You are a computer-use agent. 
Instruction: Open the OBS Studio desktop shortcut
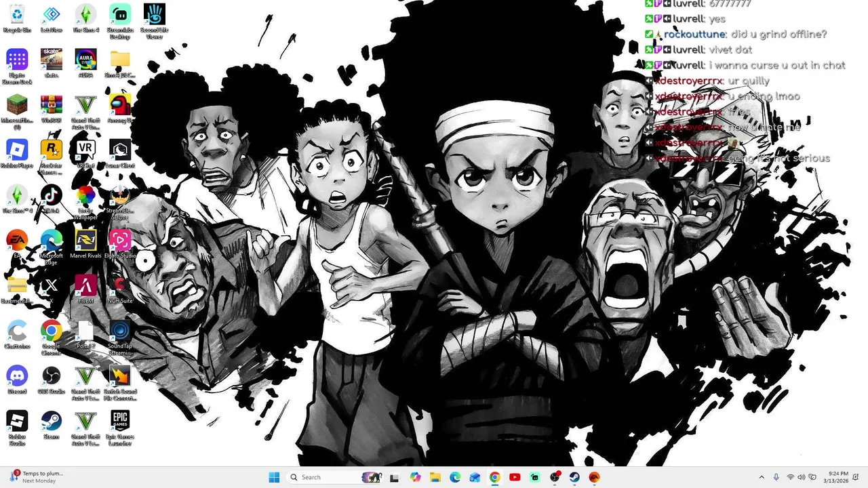52,379
